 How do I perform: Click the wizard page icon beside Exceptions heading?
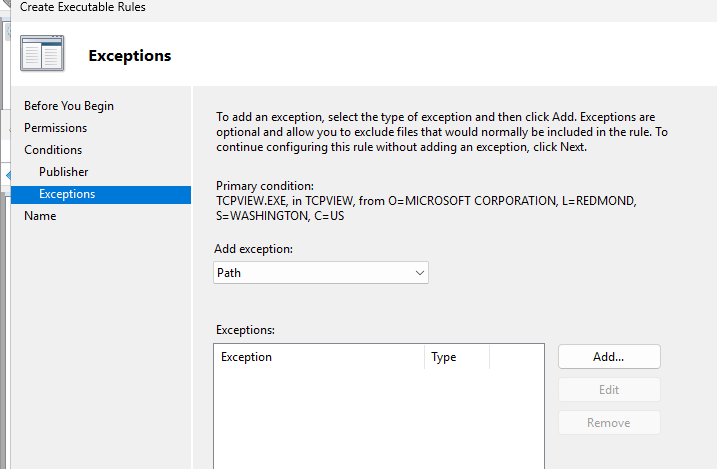(42, 55)
